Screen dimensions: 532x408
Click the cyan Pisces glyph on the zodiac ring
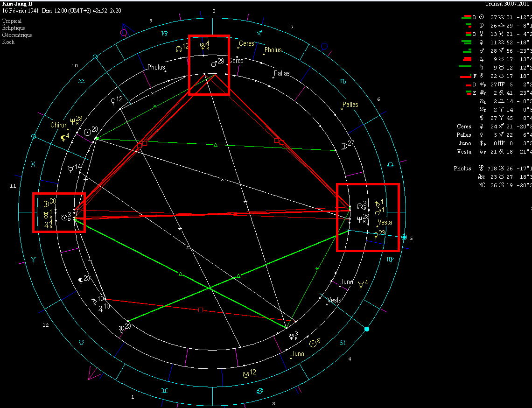pyautogui.click(x=33, y=164)
